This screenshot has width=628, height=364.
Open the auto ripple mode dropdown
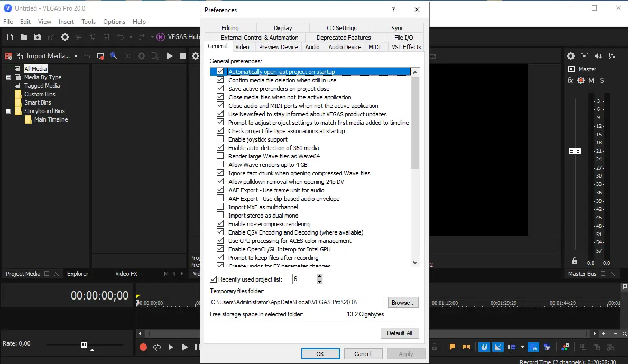point(522,347)
